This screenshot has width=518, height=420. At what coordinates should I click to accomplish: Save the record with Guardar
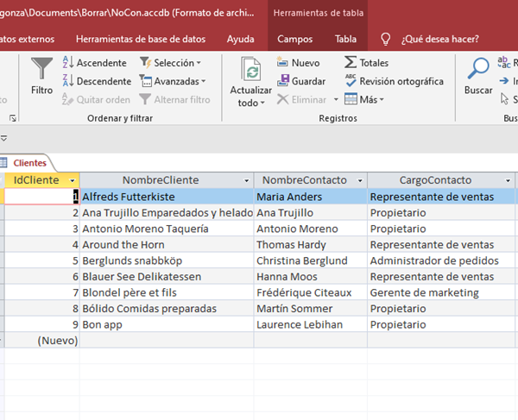(300, 81)
